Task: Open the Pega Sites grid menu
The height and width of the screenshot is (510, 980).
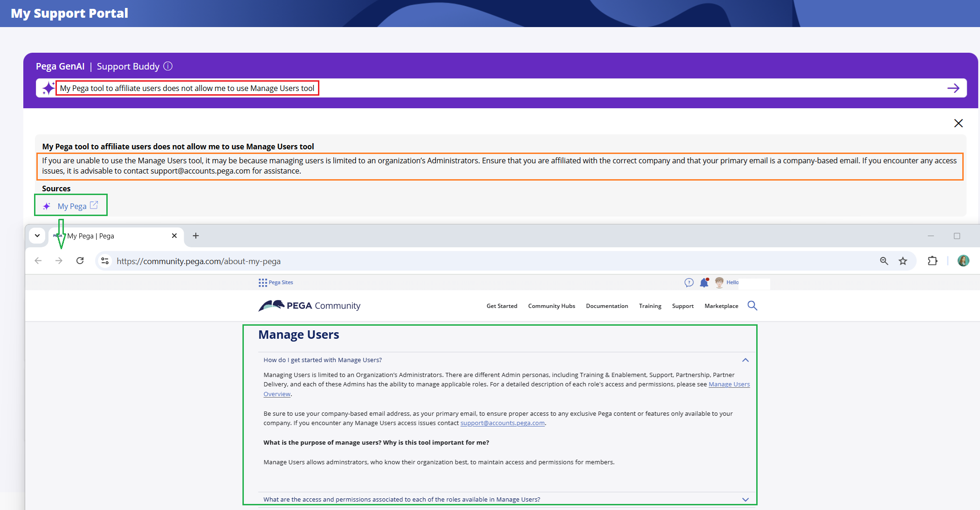Action: click(x=263, y=282)
